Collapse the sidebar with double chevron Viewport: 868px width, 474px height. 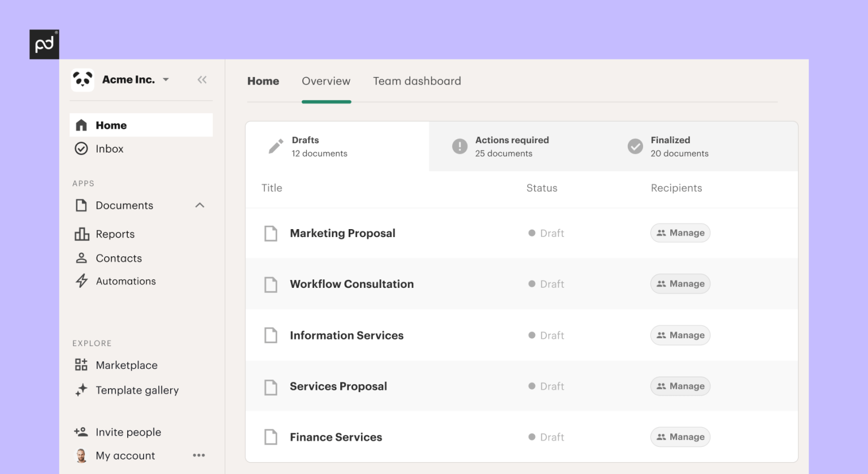tap(202, 80)
